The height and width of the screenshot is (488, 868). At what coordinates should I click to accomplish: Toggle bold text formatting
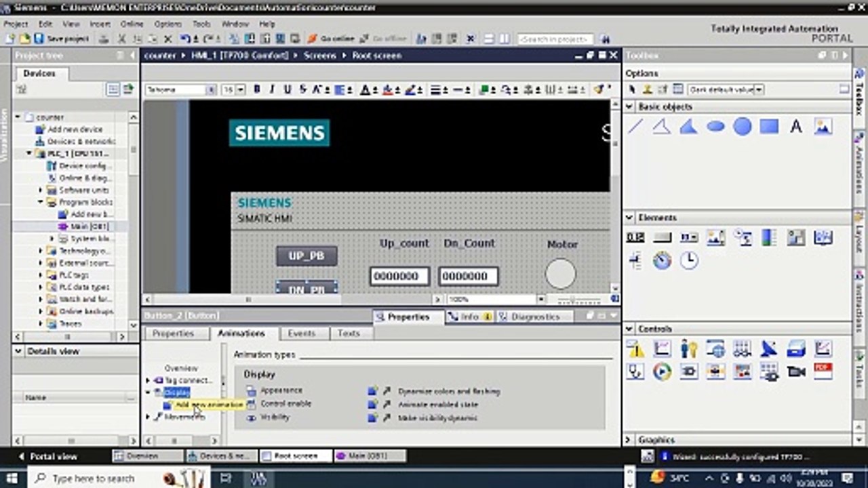pyautogui.click(x=257, y=89)
